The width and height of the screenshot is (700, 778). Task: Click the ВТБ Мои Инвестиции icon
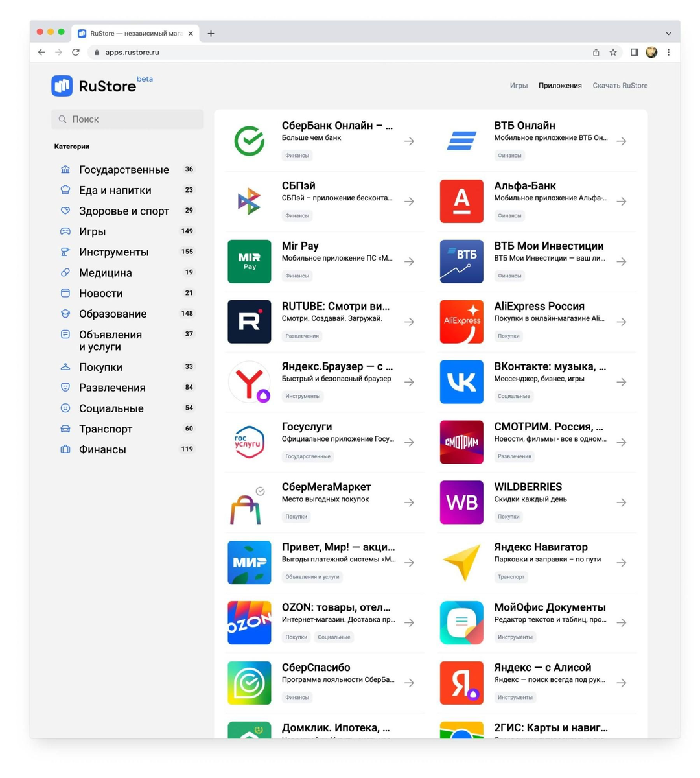click(x=461, y=261)
